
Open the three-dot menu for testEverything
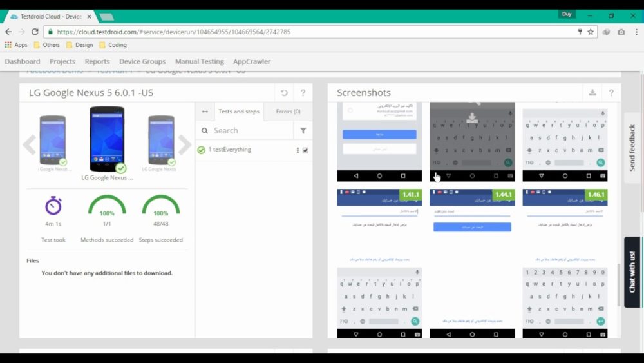tap(297, 150)
